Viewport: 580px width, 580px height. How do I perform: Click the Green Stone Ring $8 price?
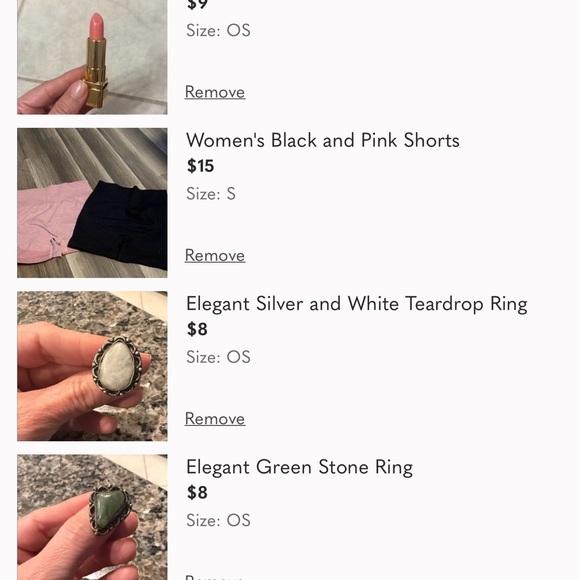(x=197, y=492)
